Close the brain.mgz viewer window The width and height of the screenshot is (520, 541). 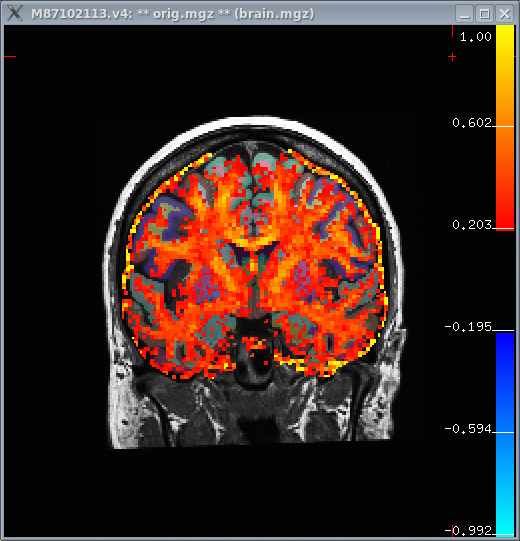(x=504, y=14)
